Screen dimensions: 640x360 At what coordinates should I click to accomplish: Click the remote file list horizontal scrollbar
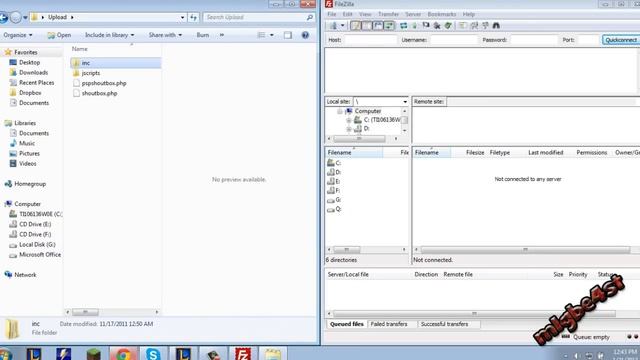(525, 249)
